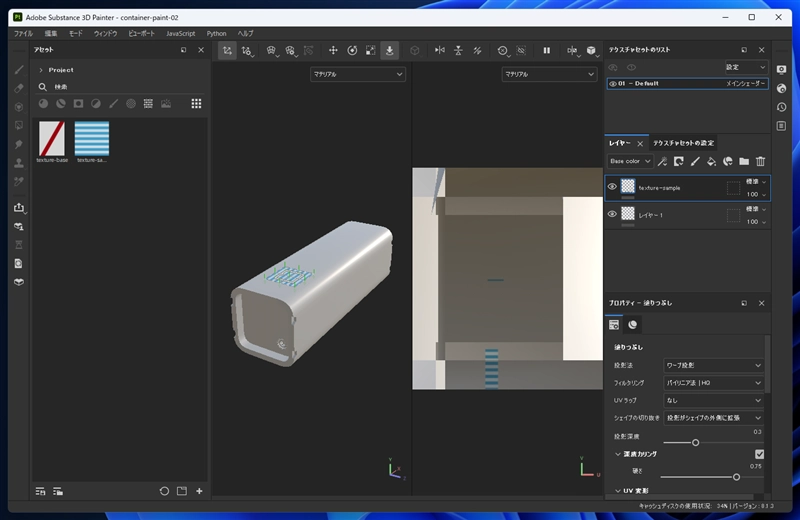Click the add (+) button in Assets panel
The height and width of the screenshot is (520, 800).
(199, 491)
